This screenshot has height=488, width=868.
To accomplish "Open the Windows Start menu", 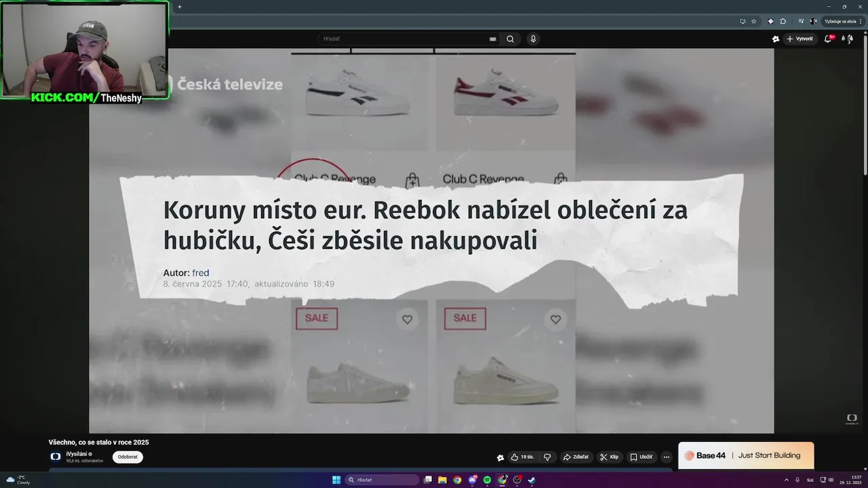I will [336, 480].
